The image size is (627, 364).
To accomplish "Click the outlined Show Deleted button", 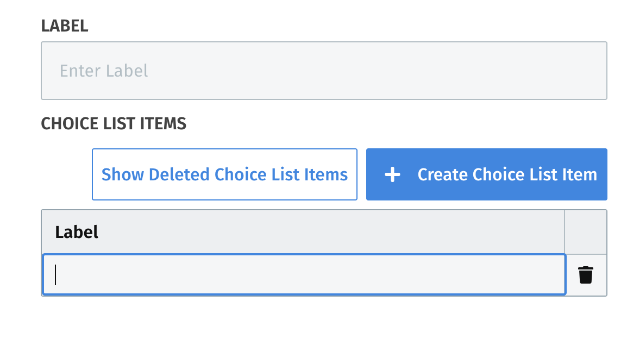I will tap(224, 174).
